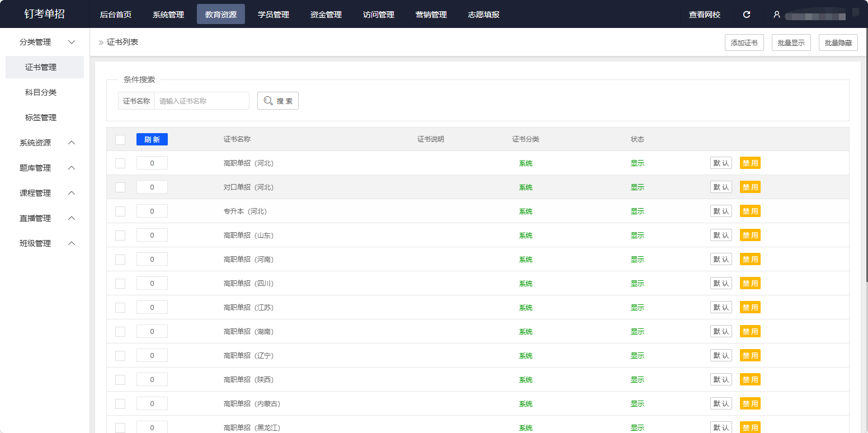Click sort order field for 对口单招（河北）
The image size is (868, 433).
click(x=152, y=187)
